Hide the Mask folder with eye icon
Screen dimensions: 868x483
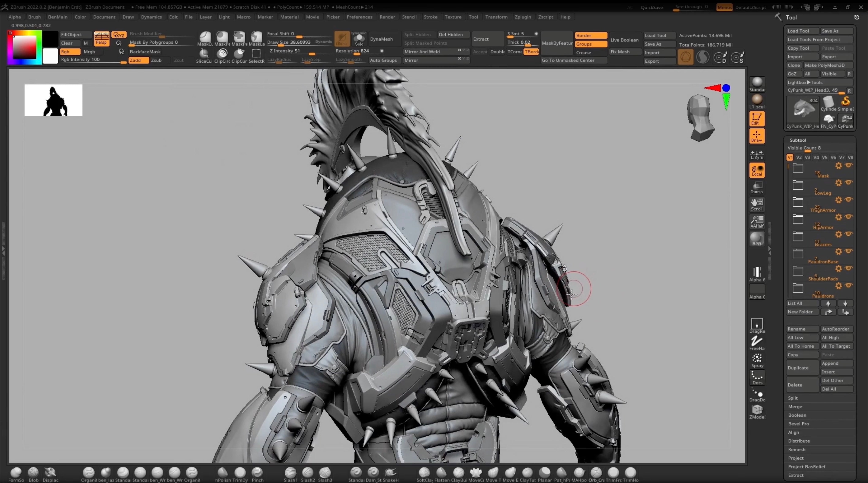click(x=848, y=165)
